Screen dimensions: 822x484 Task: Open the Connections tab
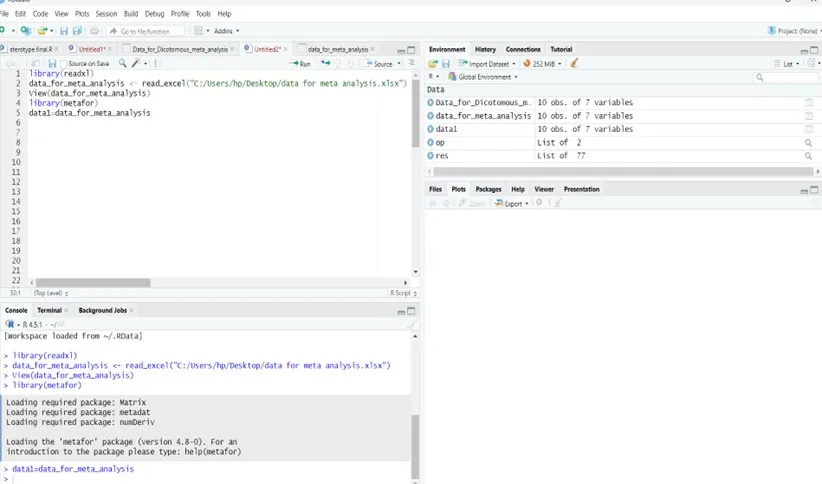(523, 49)
